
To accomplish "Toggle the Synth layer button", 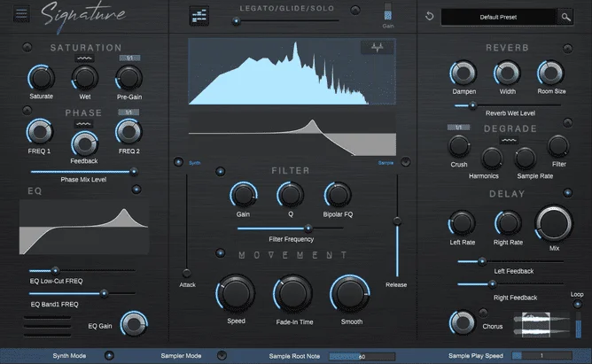I will point(178,162).
